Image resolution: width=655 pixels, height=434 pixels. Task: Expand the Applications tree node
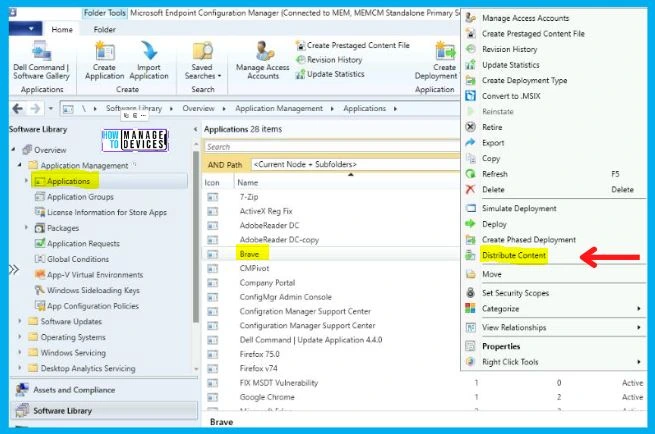pos(26,180)
